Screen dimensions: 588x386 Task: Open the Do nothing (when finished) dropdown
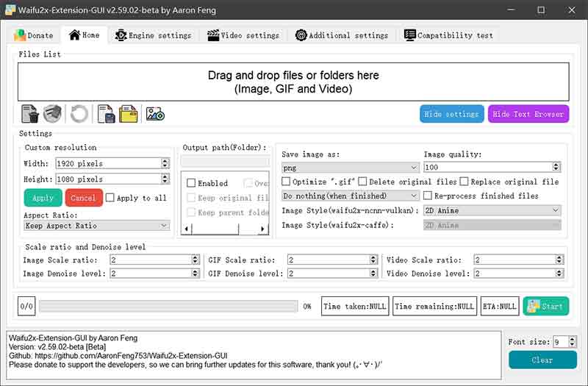click(x=351, y=196)
